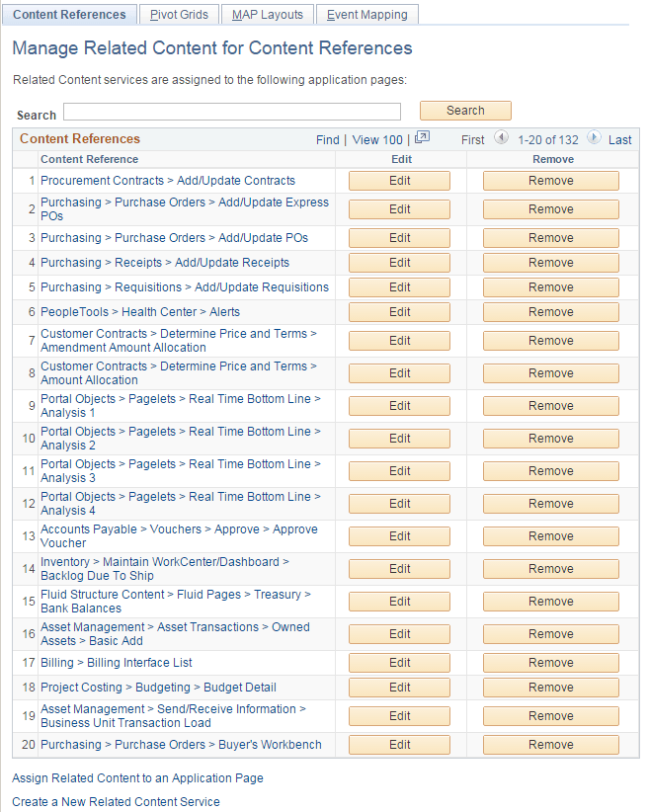This screenshot has width=648, height=812.
Task: Open Real Time Bottom Line Analysis 1
Action: 181,406
